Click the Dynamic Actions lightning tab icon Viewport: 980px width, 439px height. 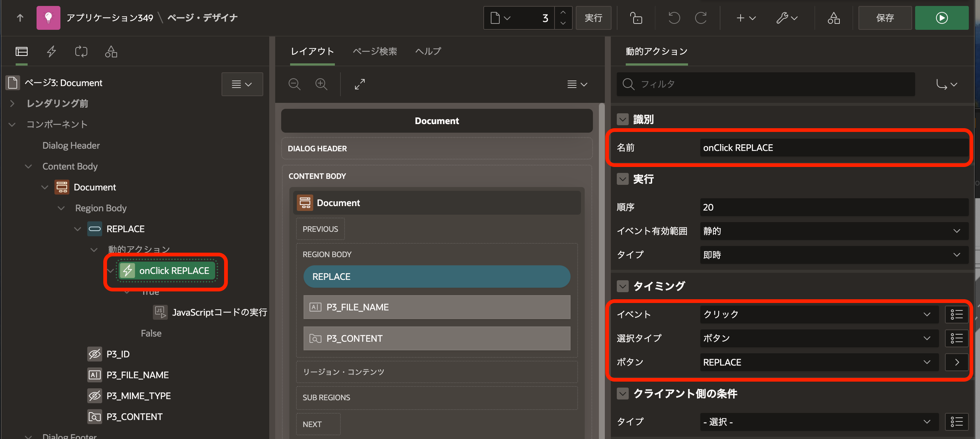(51, 51)
